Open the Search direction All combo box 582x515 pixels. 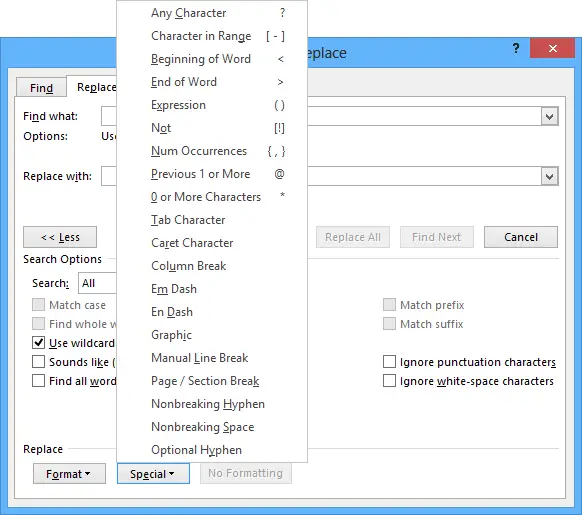pos(97,283)
